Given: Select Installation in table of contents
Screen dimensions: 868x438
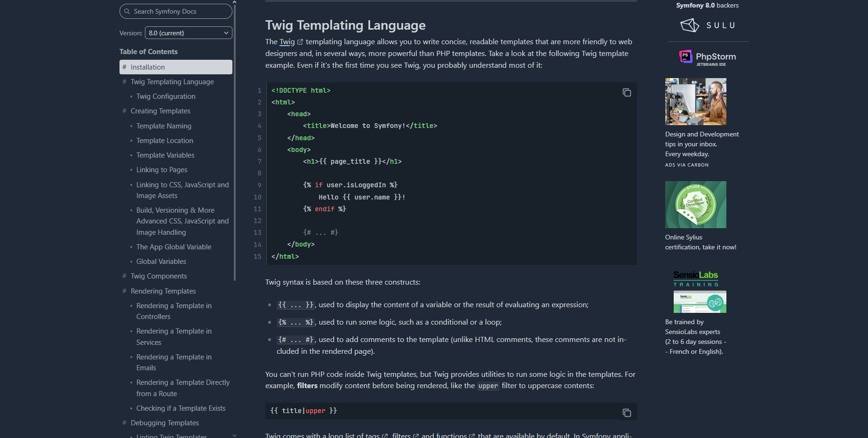Looking at the screenshot, I should coord(148,67).
